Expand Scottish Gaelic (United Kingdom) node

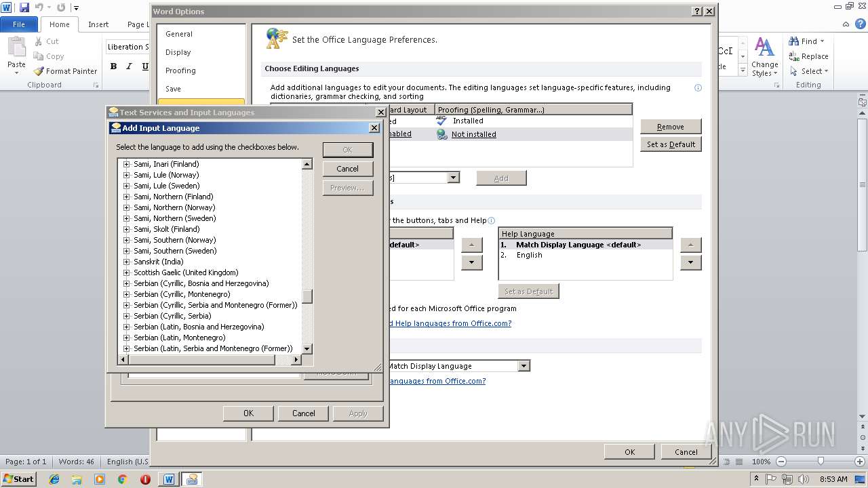click(126, 272)
